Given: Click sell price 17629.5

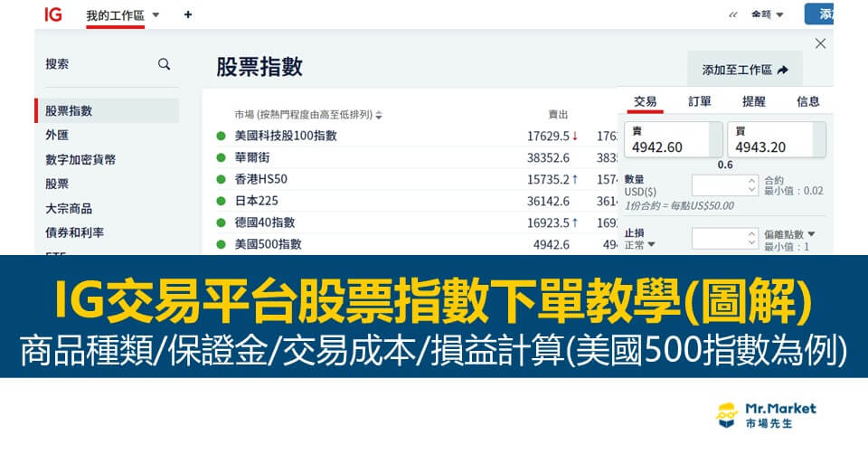Looking at the screenshot, I should click(548, 137).
